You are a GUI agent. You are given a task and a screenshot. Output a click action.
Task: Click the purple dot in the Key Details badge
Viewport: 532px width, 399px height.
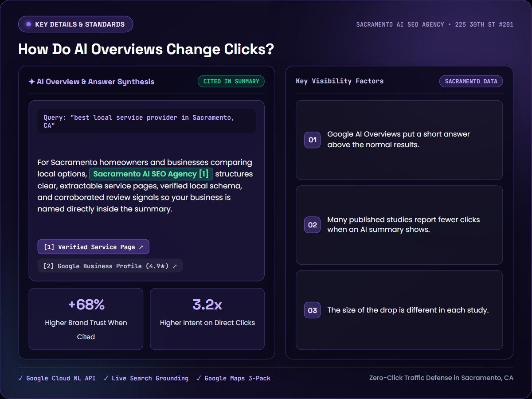(x=29, y=24)
